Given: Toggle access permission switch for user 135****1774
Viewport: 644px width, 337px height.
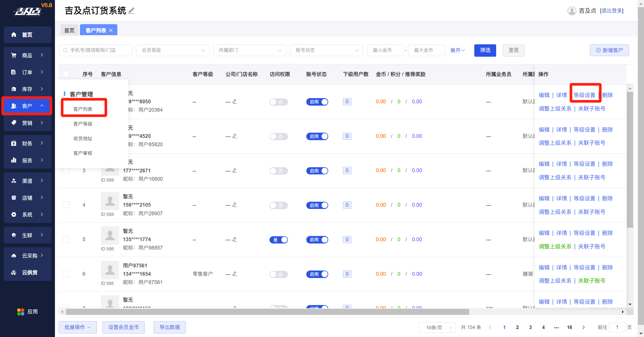Looking at the screenshot, I should pyautogui.click(x=278, y=240).
